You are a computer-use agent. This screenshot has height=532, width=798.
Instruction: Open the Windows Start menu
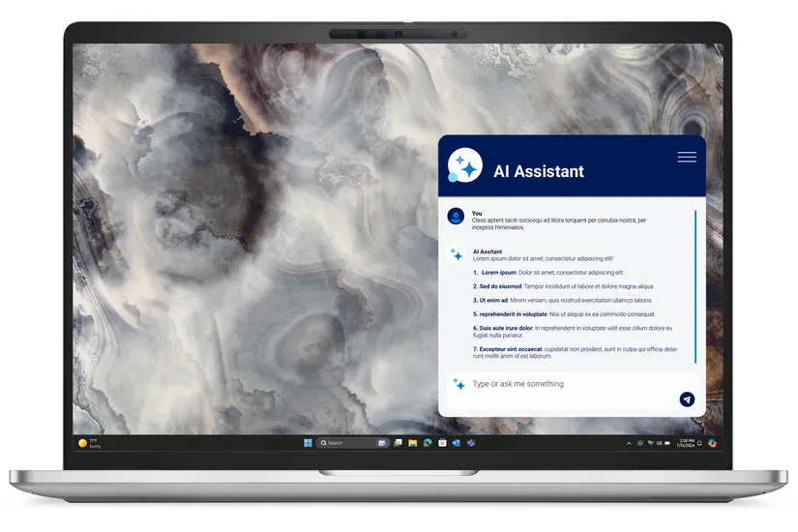tap(308, 443)
